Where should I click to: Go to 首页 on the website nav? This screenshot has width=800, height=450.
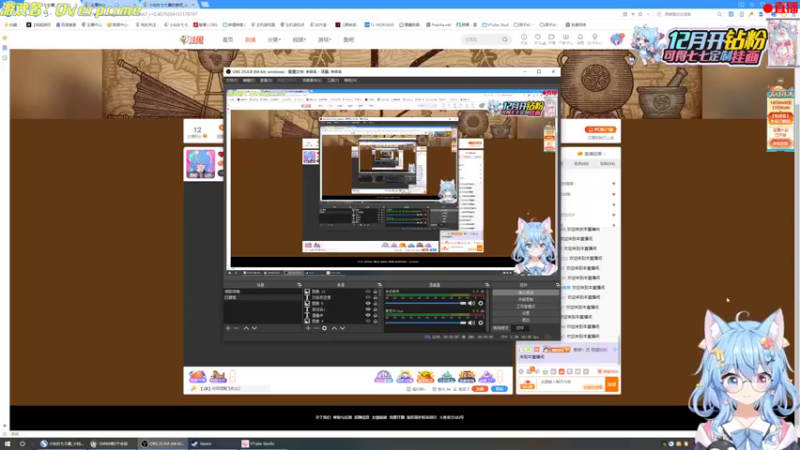228,40
